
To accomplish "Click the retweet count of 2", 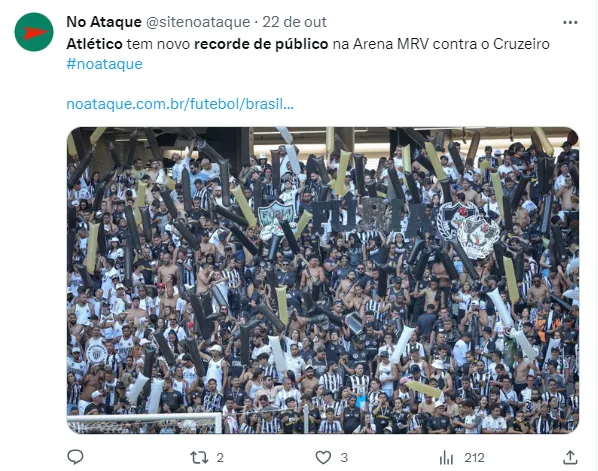I will click(x=220, y=457).
